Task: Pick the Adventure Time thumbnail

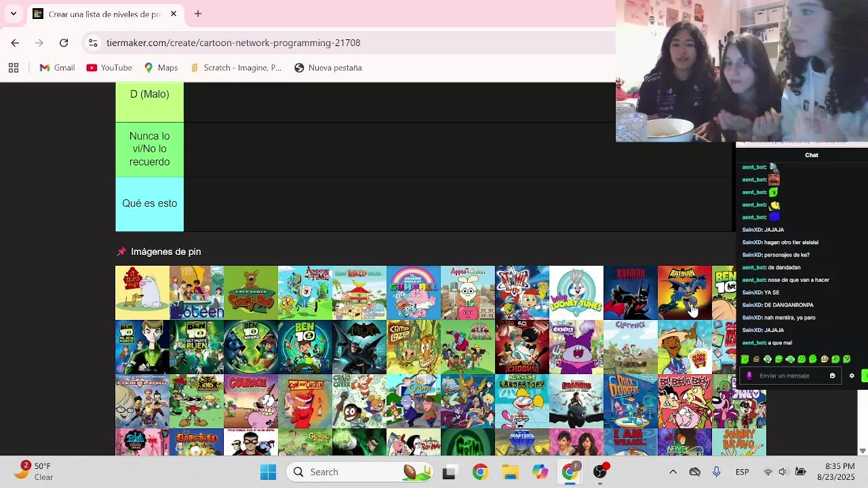Action: coord(305,293)
